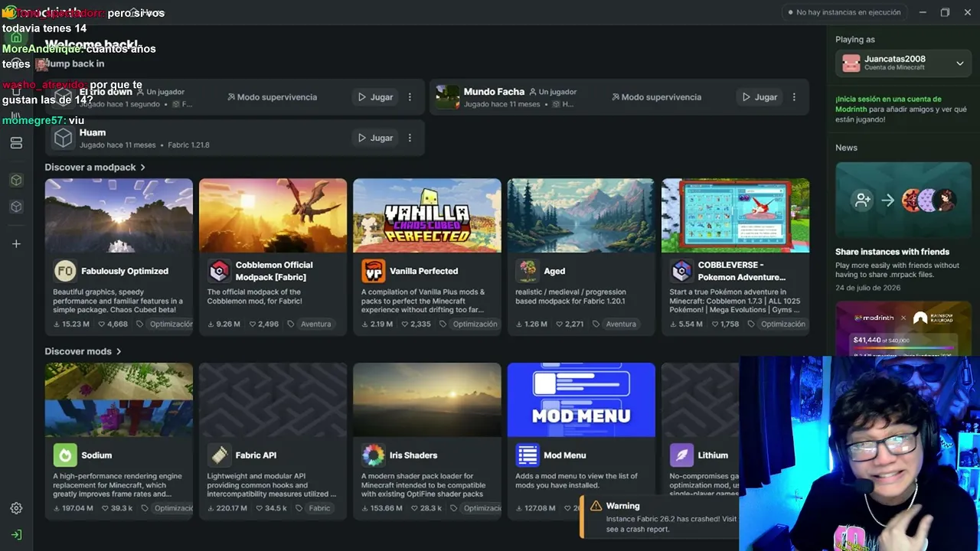Open the Modrinth Rainbow Railroad news image
The width and height of the screenshot is (980, 551).
(x=903, y=329)
